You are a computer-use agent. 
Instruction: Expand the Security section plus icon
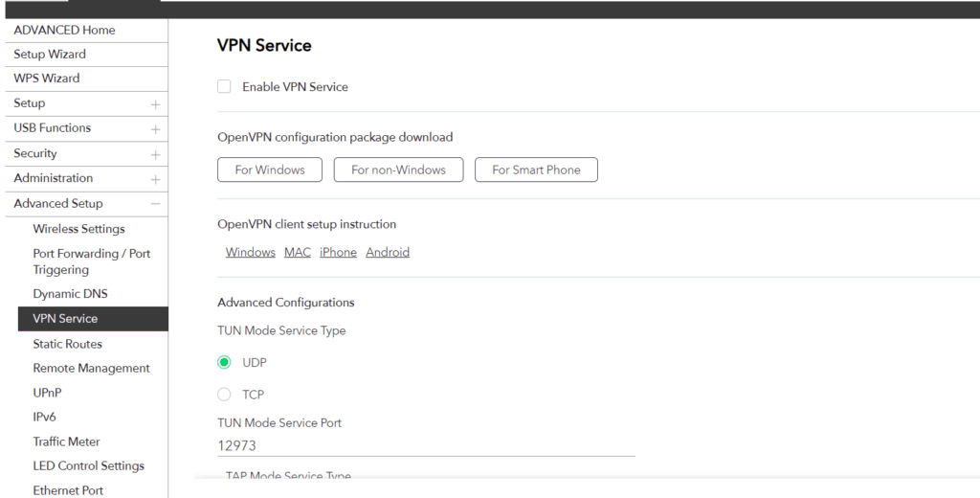tap(155, 154)
